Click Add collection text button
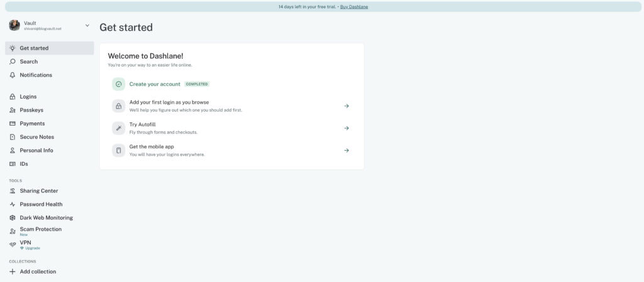 tap(38, 271)
